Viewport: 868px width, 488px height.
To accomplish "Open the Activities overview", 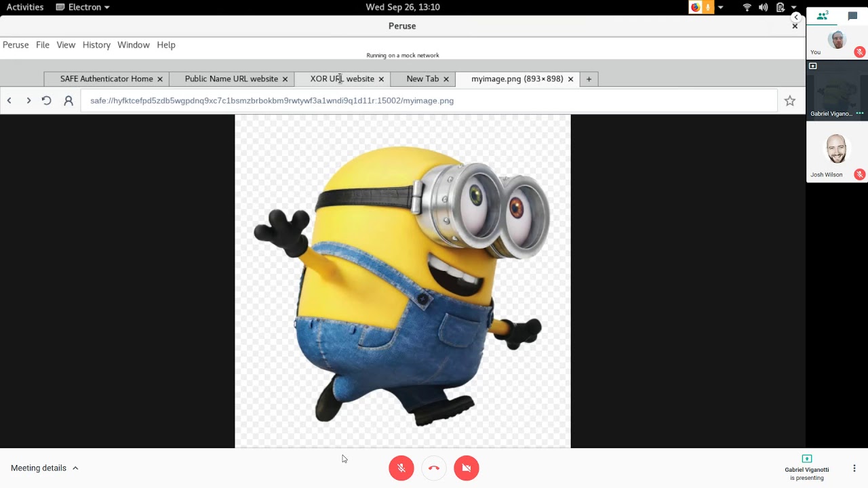I will (x=25, y=7).
